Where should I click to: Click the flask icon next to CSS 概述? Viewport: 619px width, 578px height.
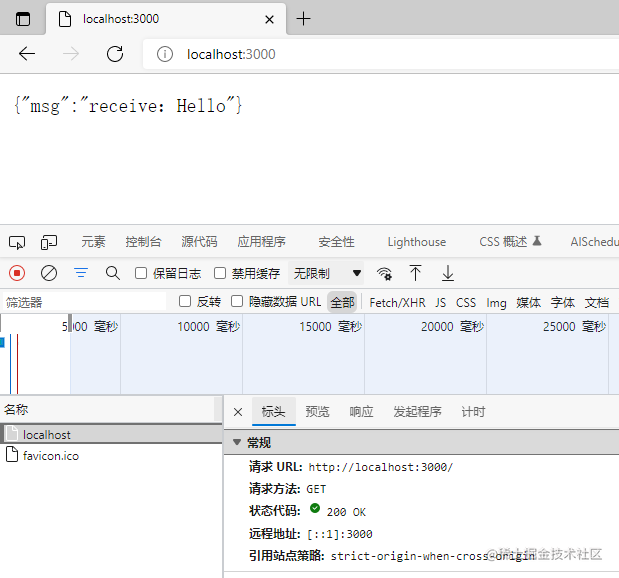coord(537,240)
